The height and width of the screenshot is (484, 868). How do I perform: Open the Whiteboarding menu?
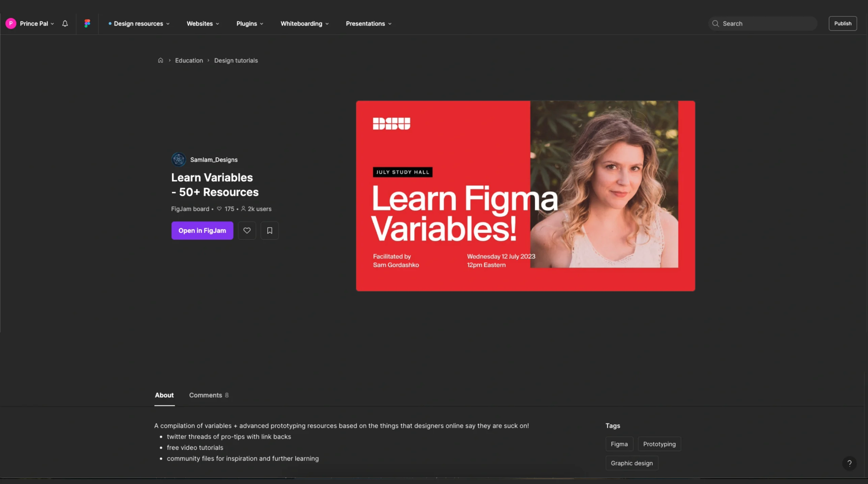pyautogui.click(x=304, y=23)
